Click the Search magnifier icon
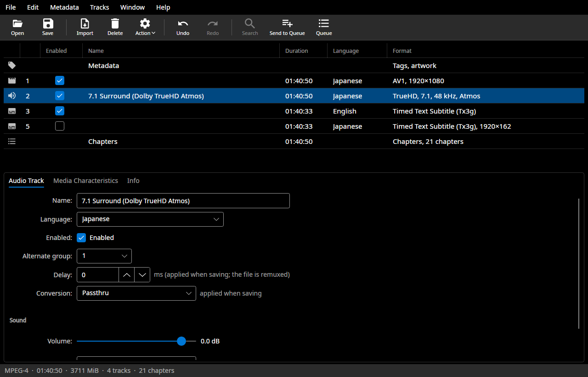This screenshot has width=588, height=377. click(x=250, y=23)
